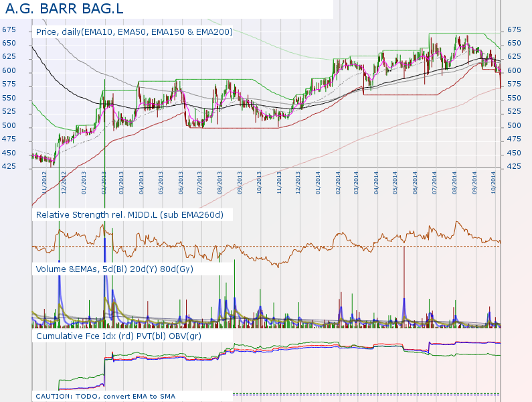Click the 05/2013 date axis label
Viewport: 532px width, 402px height.
[160, 183]
